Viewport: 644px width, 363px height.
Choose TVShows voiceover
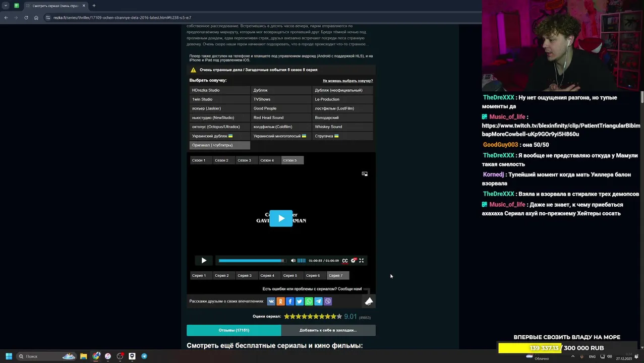pyautogui.click(x=281, y=99)
